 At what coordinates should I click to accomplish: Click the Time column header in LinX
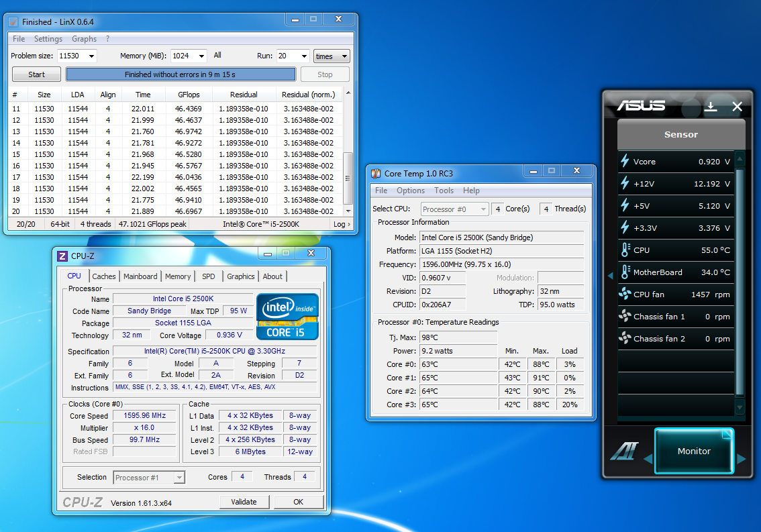click(x=143, y=95)
